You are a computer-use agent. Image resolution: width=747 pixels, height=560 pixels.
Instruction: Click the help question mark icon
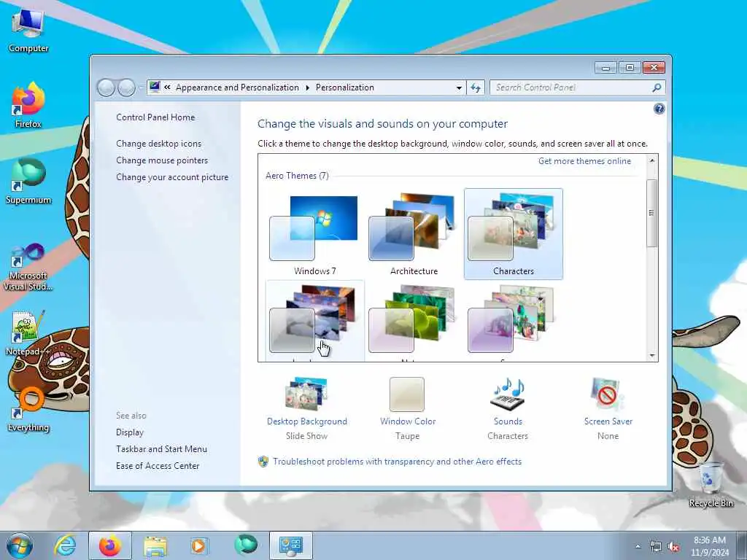click(659, 109)
